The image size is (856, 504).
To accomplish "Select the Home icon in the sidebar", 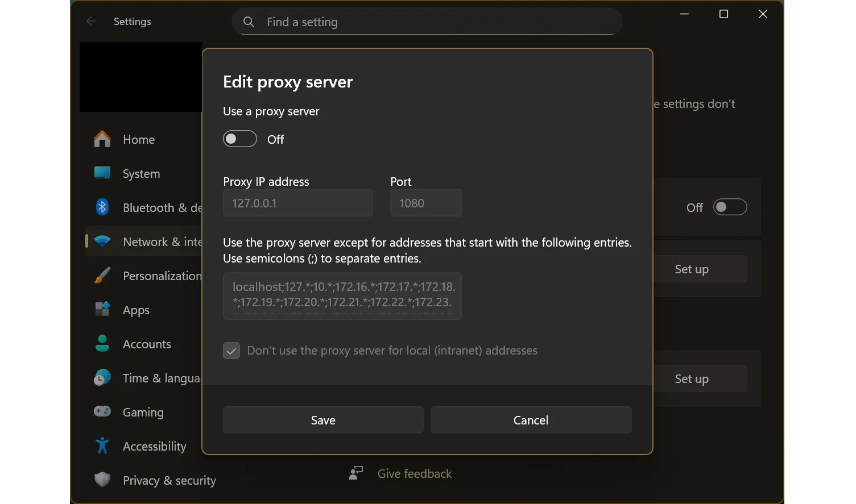I will pos(102,139).
